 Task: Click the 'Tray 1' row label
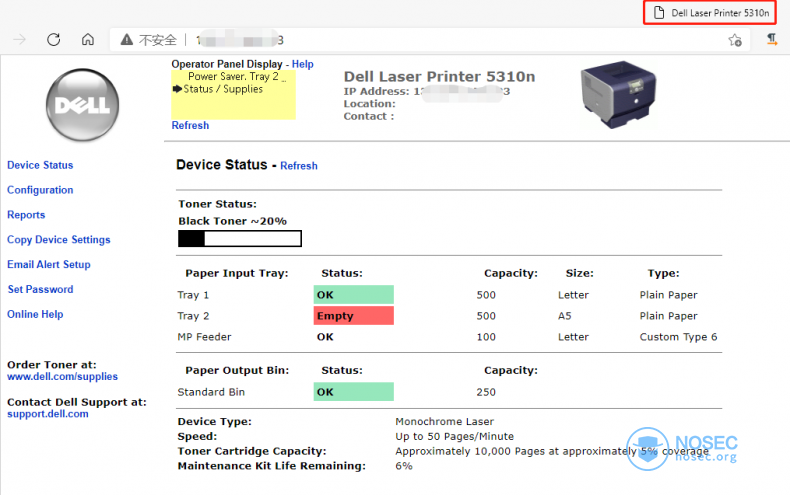193,295
